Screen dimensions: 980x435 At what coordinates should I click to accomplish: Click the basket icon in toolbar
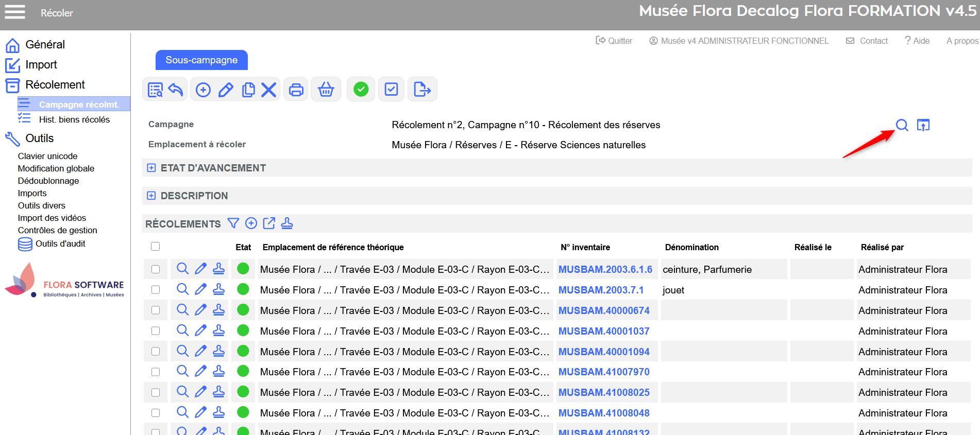pos(326,90)
